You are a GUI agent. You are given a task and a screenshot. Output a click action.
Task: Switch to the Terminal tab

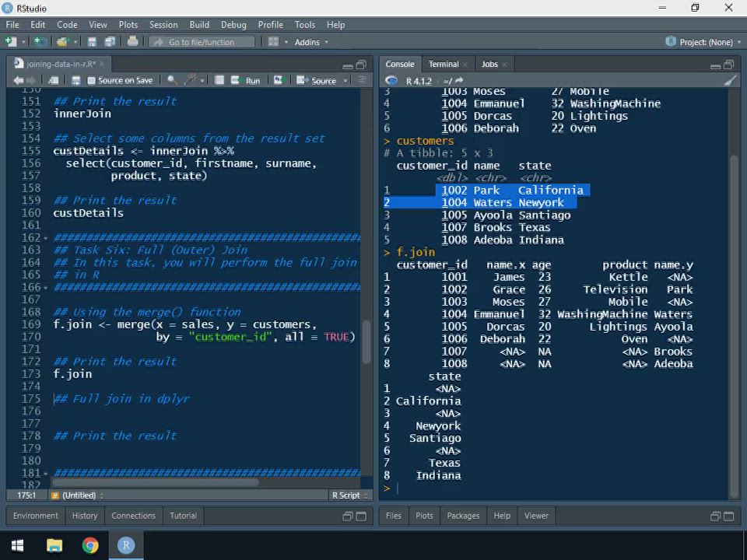(443, 64)
